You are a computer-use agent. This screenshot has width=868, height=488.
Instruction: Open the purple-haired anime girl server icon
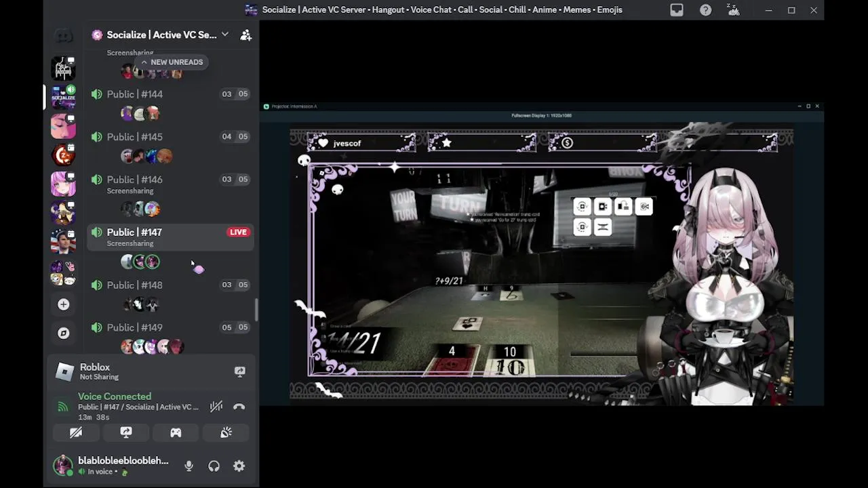pos(63,184)
